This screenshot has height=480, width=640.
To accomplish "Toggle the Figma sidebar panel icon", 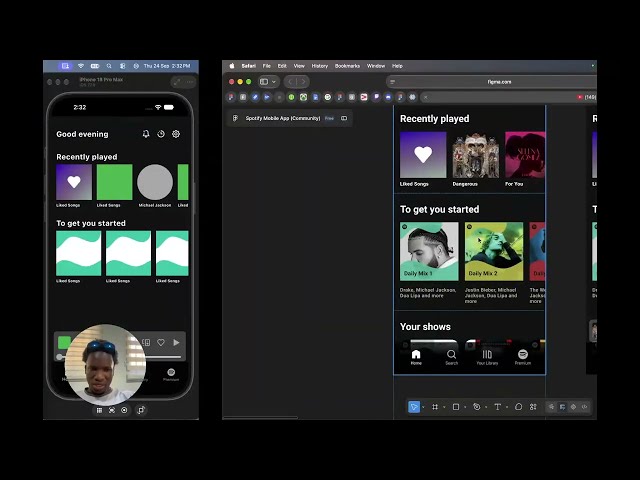I will 344,118.
